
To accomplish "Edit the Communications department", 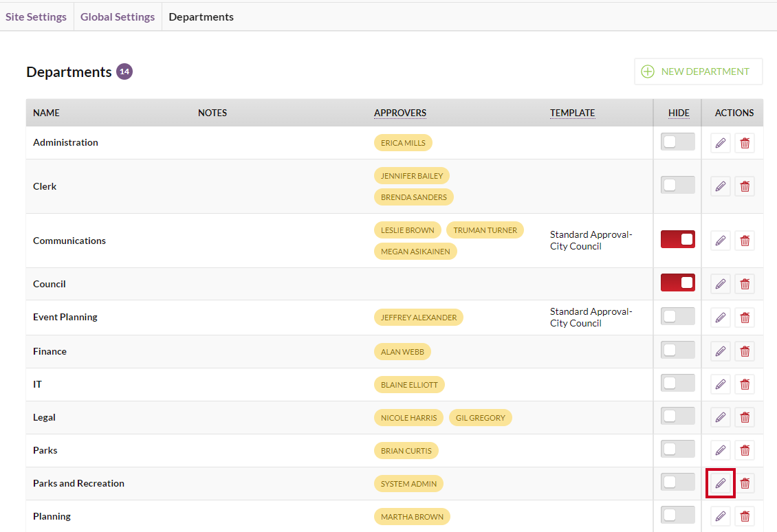I will pyautogui.click(x=721, y=241).
